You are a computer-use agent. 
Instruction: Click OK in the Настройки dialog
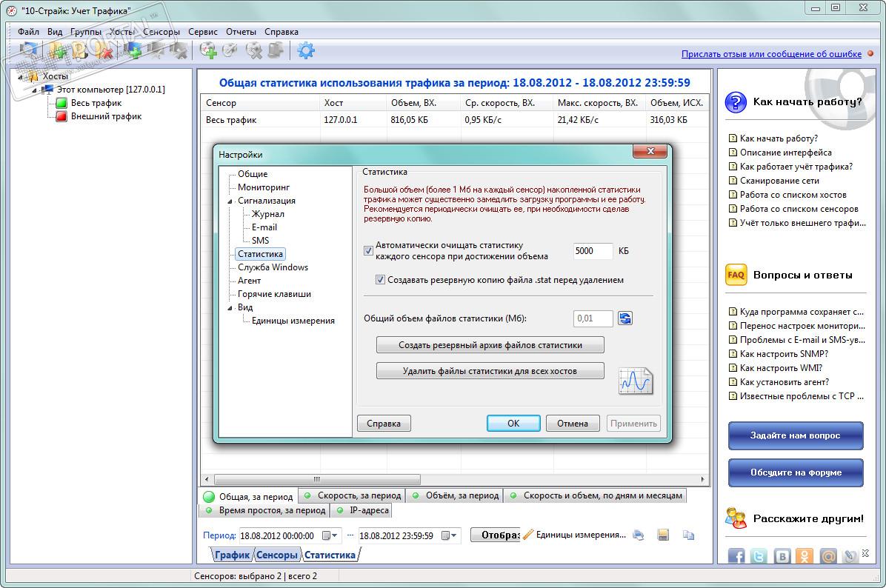click(x=513, y=423)
